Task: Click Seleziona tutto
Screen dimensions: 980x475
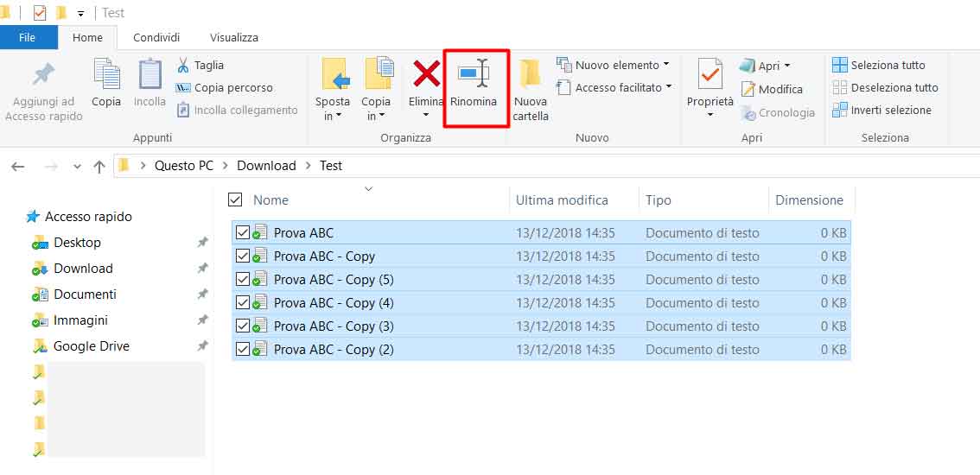Action: pyautogui.click(x=879, y=65)
